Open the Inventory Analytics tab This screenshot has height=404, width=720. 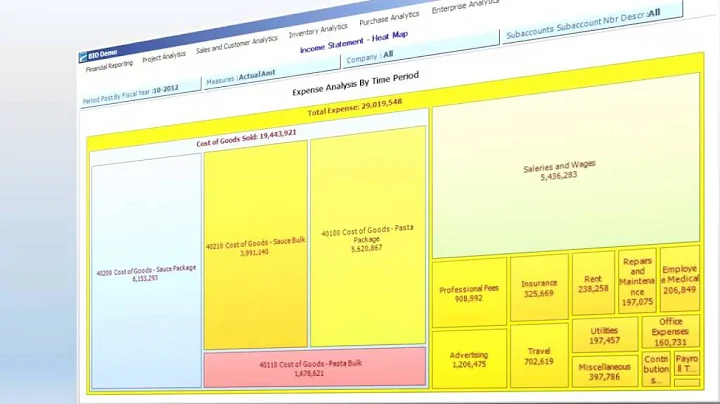318,30
